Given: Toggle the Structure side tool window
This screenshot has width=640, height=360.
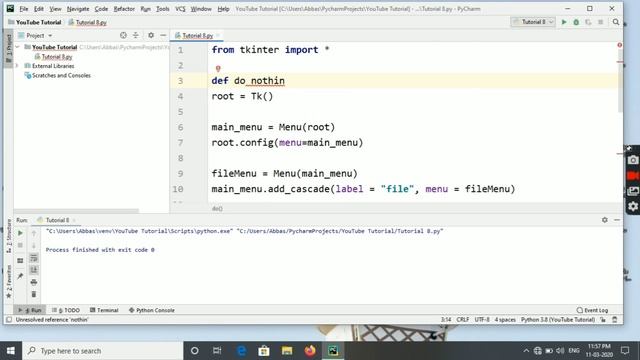Looking at the screenshot, I should (9, 236).
